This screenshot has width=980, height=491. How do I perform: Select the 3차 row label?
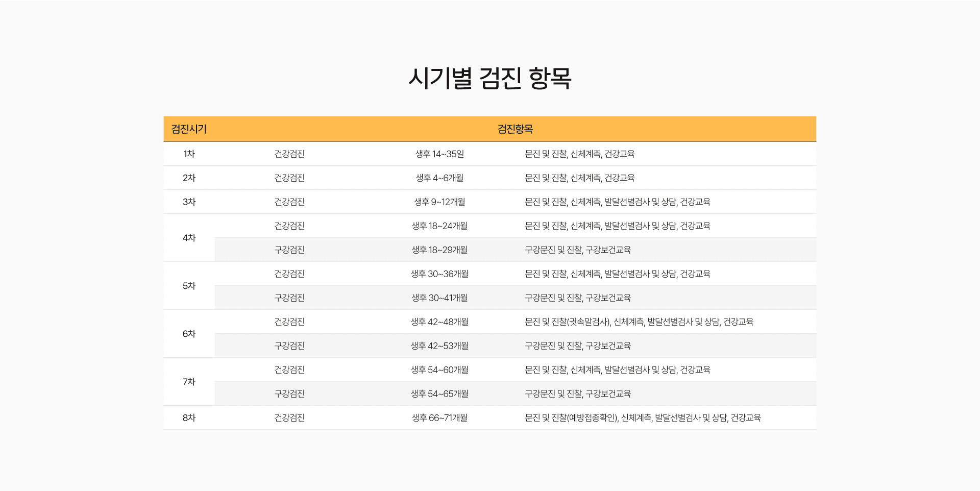click(x=188, y=202)
